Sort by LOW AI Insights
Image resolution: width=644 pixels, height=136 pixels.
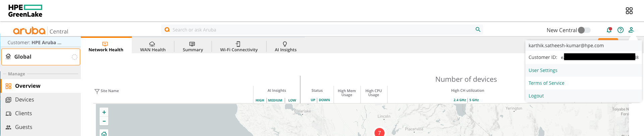pyautogui.click(x=292, y=100)
